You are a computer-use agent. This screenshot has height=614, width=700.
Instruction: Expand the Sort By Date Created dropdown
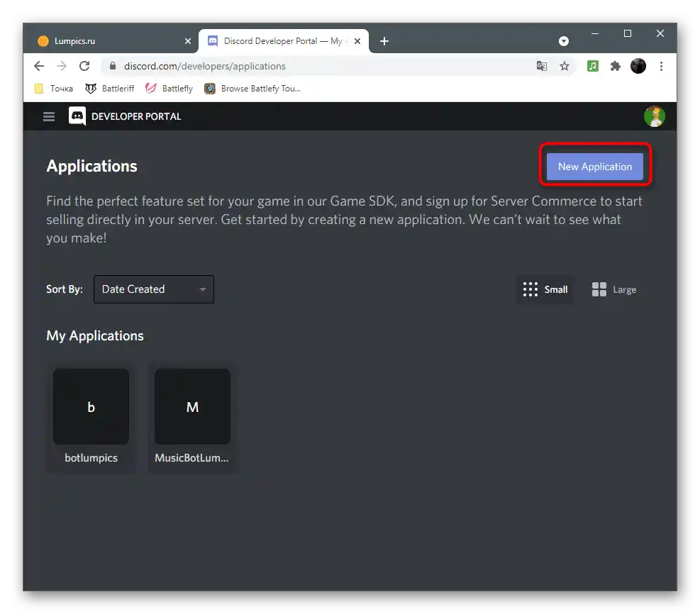pos(154,289)
